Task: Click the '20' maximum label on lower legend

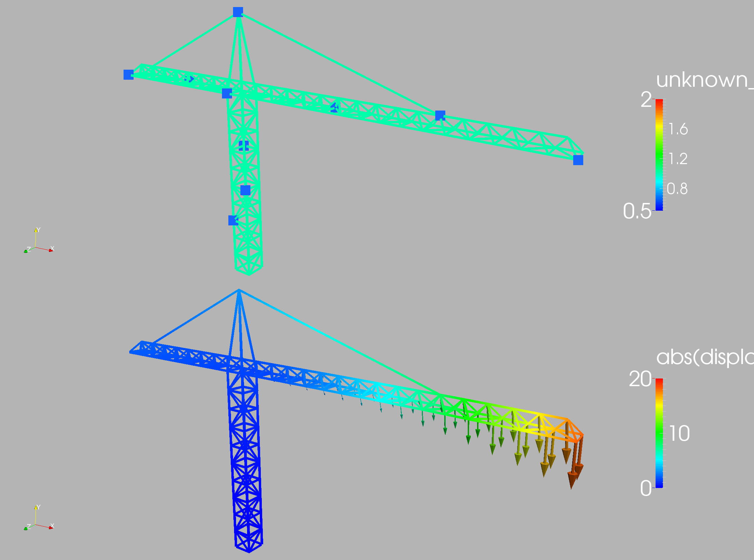Action: pyautogui.click(x=640, y=379)
